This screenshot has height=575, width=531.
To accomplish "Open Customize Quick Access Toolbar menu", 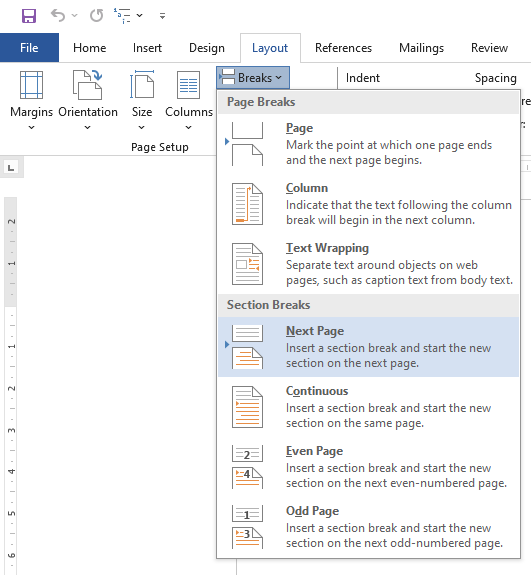I will (x=162, y=16).
